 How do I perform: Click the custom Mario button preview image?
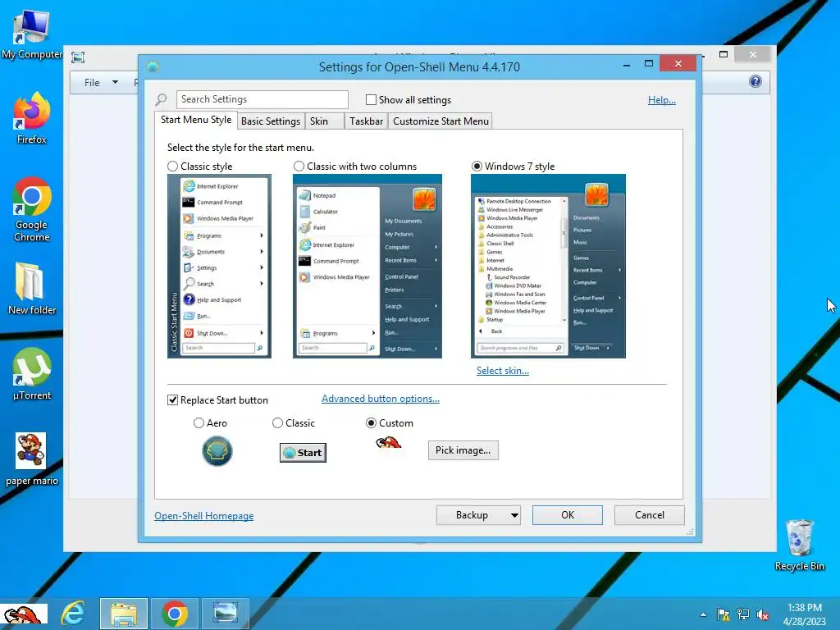[x=388, y=443]
